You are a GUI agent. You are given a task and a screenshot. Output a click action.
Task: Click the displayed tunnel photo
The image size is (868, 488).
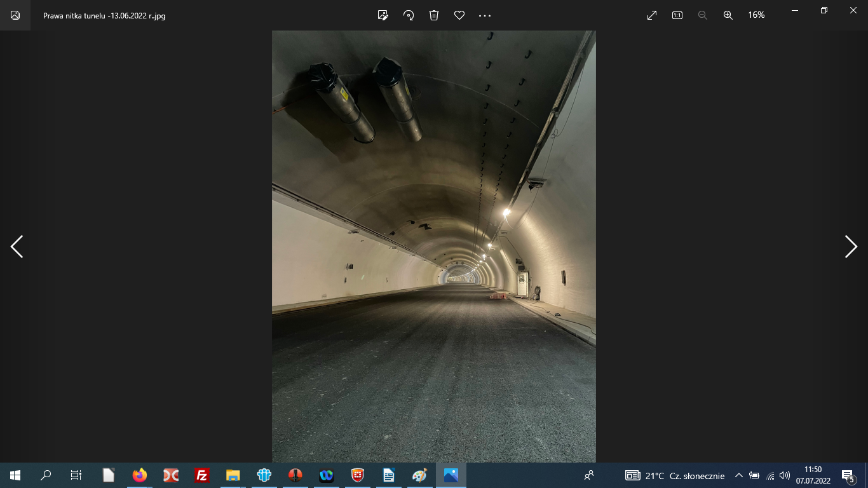tap(434, 247)
